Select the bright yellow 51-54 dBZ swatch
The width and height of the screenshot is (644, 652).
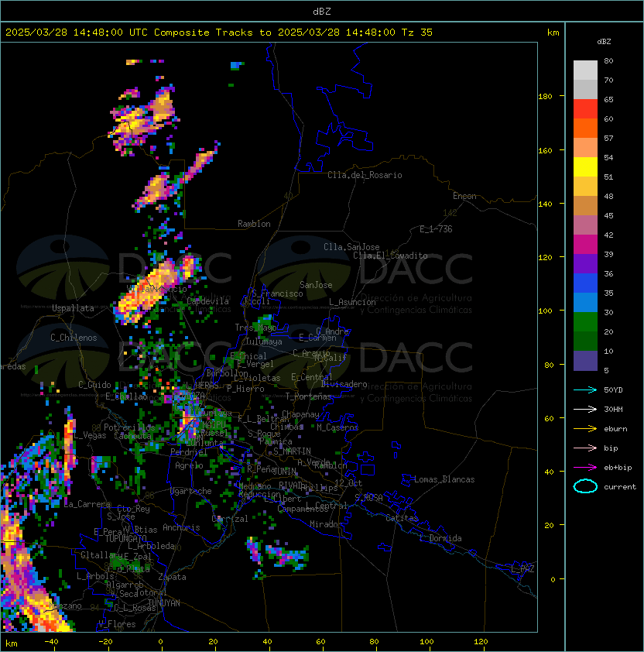coord(585,167)
